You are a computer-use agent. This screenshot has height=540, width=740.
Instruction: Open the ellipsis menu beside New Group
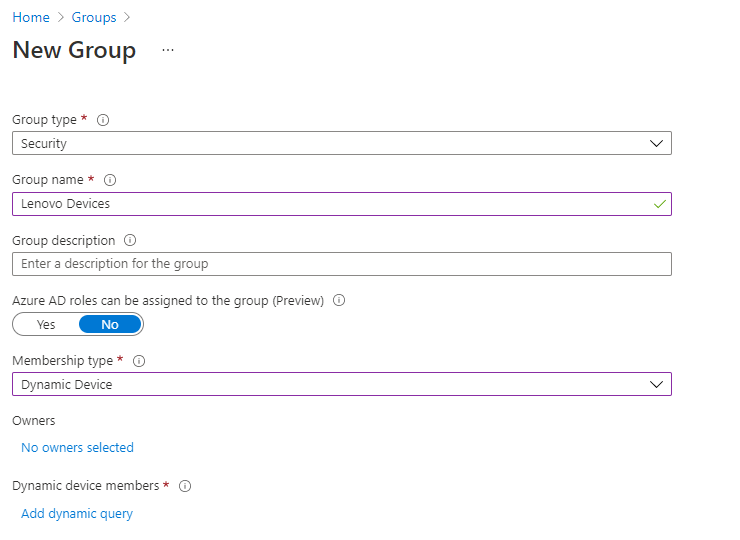point(168,50)
